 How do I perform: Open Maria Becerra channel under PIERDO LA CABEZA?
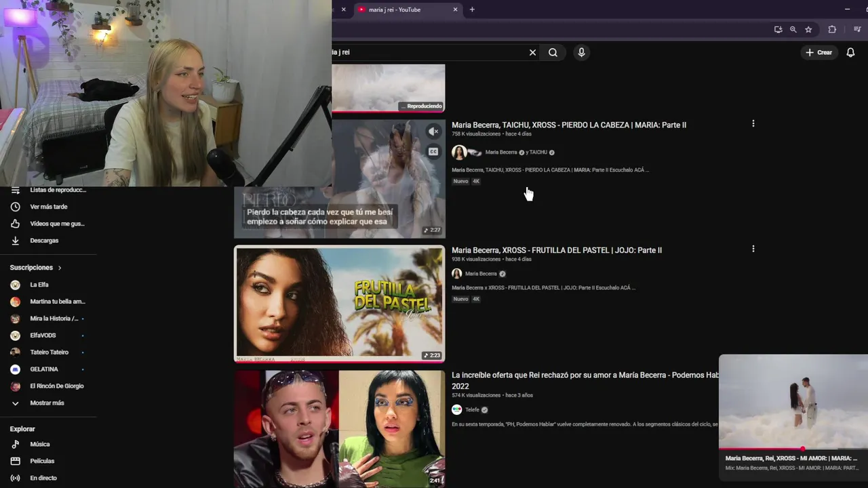[501, 152]
